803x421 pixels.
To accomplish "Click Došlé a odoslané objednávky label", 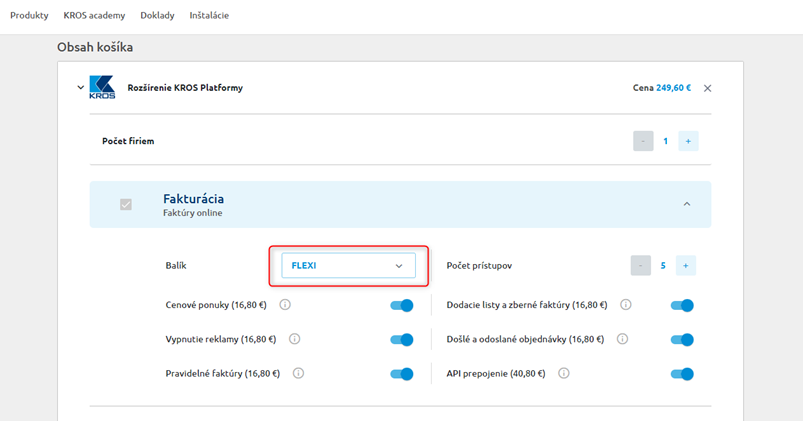I will tap(525, 339).
